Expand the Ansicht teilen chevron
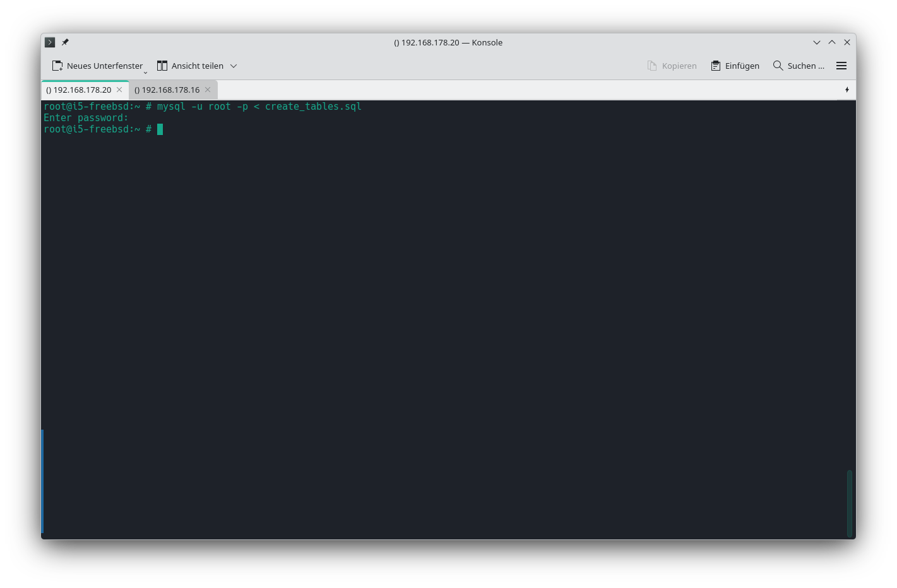This screenshot has width=897, height=588. tap(234, 66)
